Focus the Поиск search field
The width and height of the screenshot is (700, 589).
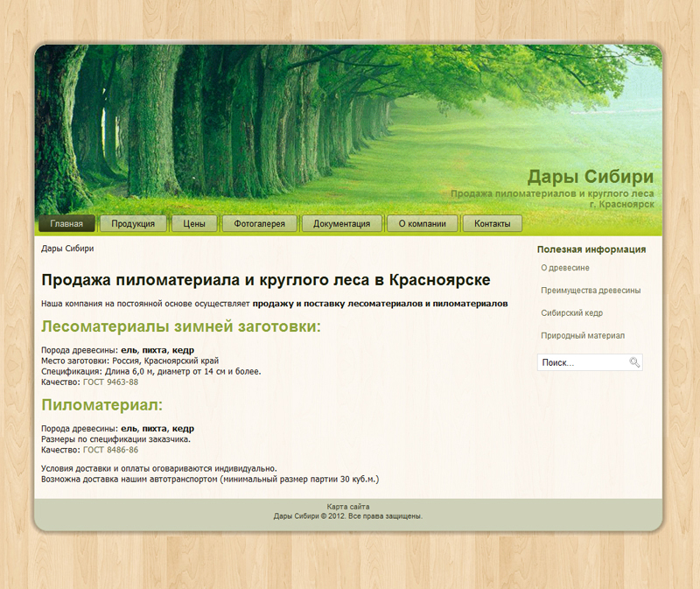[590, 362]
